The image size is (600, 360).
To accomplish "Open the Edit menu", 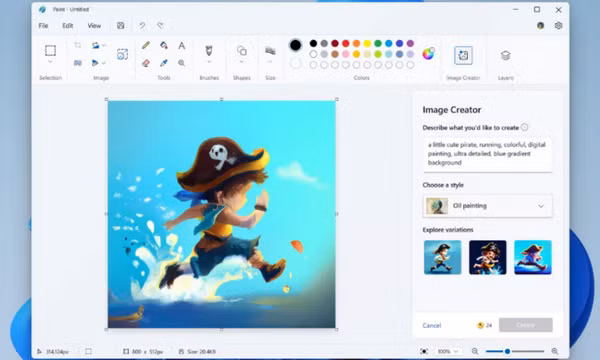I will pos(68,26).
